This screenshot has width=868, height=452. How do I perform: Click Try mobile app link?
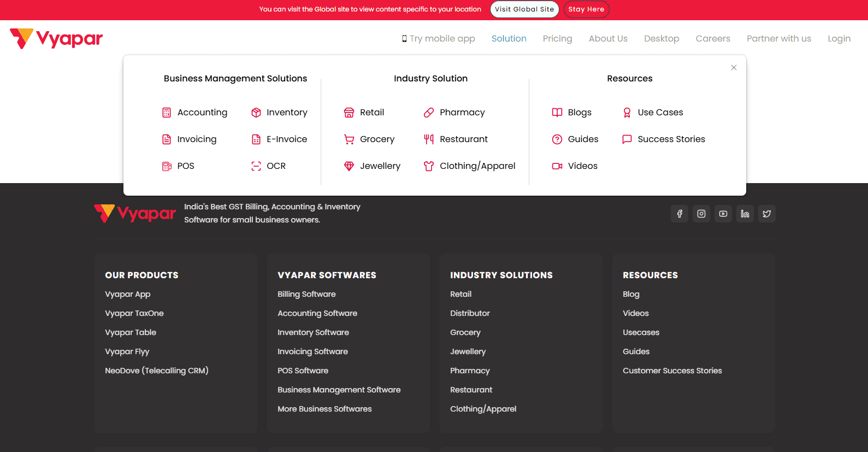[x=438, y=39]
